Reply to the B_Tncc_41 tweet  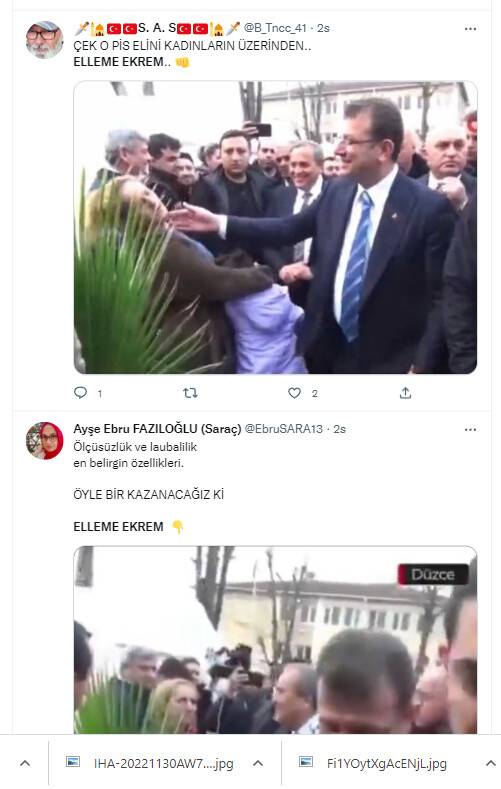point(80,392)
